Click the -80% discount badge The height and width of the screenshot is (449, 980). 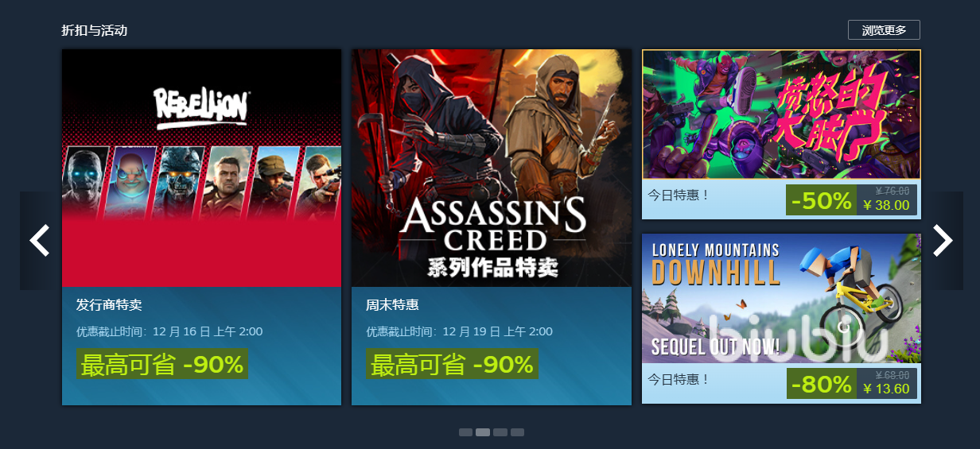[x=822, y=384]
